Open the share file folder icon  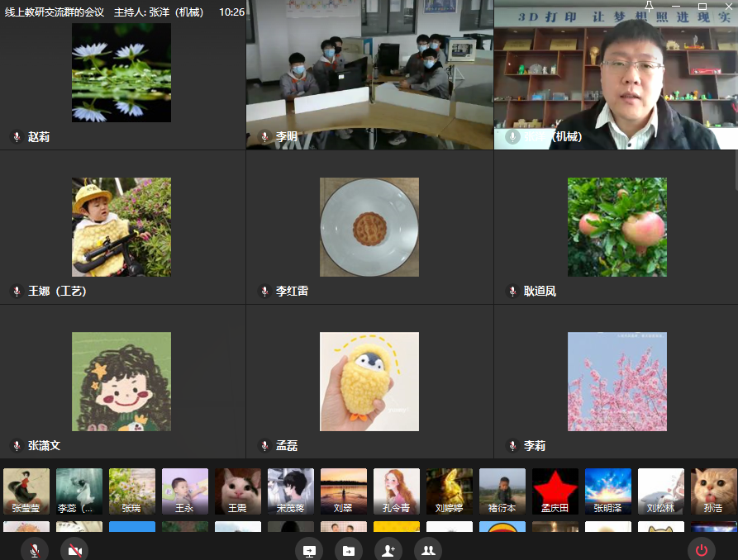(349, 550)
